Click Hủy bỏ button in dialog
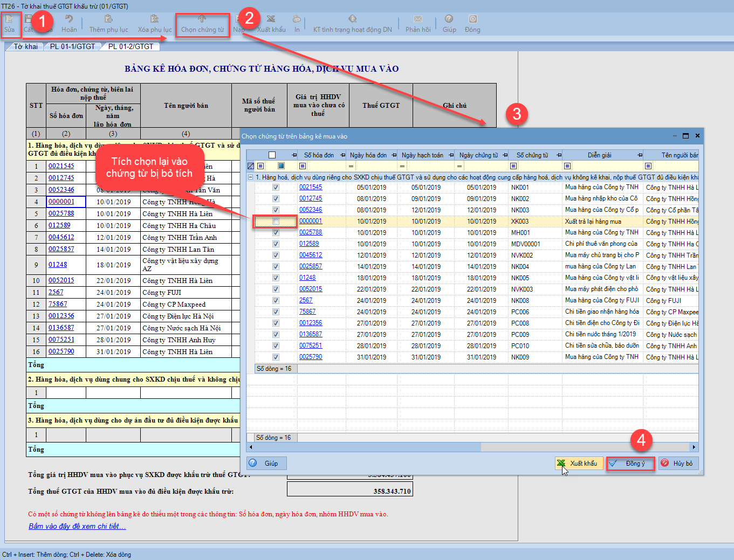Viewport: 734px width, 560px height. point(678,464)
